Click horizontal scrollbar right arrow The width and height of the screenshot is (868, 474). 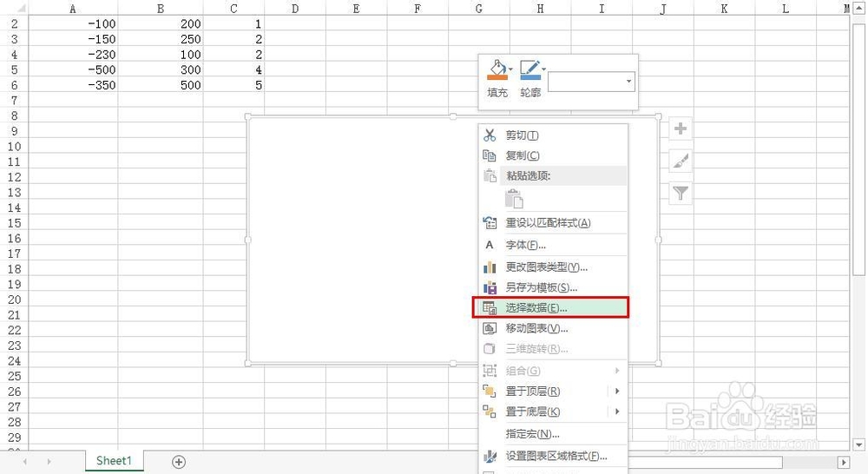coord(844,462)
